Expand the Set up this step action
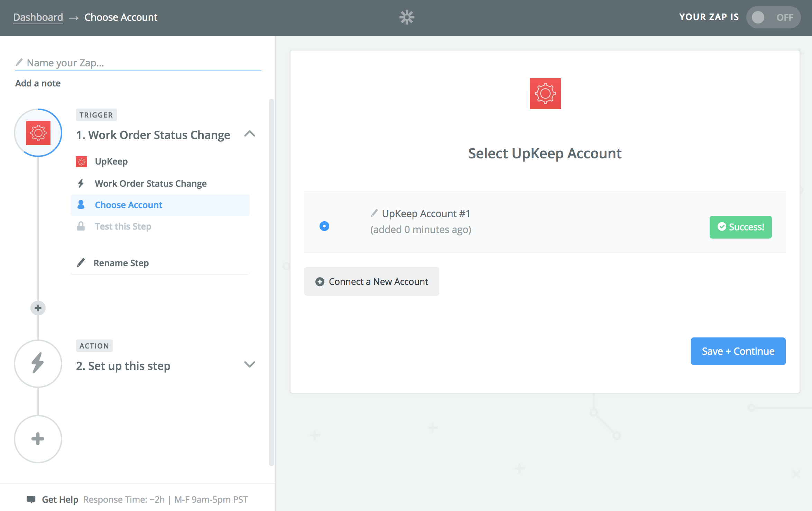 (x=249, y=364)
